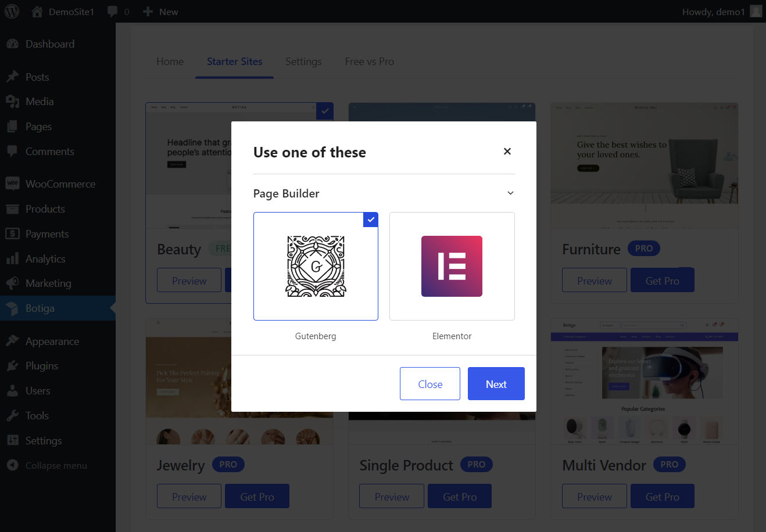Select the Elementor page builder card
This screenshot has width=766, height=532.
[x=452, y=266]
